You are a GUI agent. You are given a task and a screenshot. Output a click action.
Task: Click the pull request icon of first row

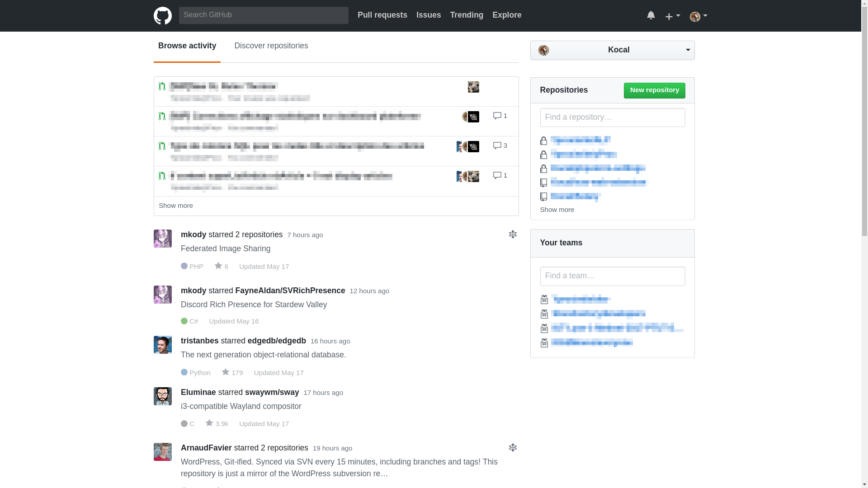[x=162, y=86]
